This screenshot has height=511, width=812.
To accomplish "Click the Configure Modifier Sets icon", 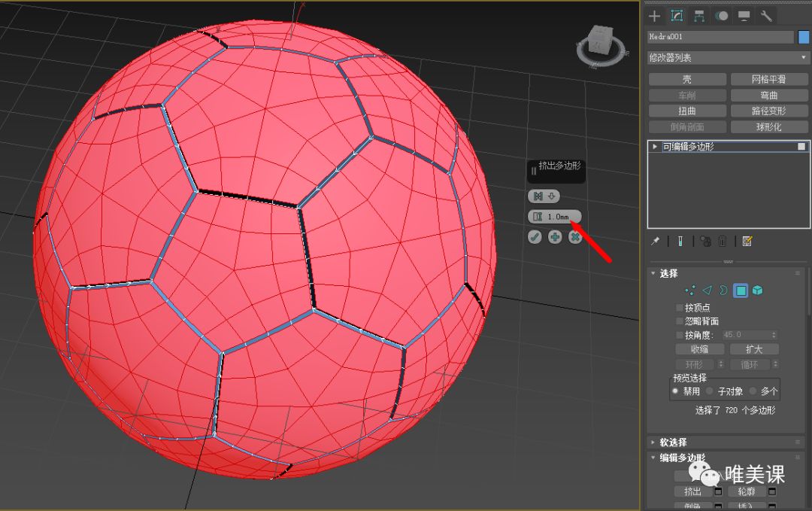I will click(747, 241).
